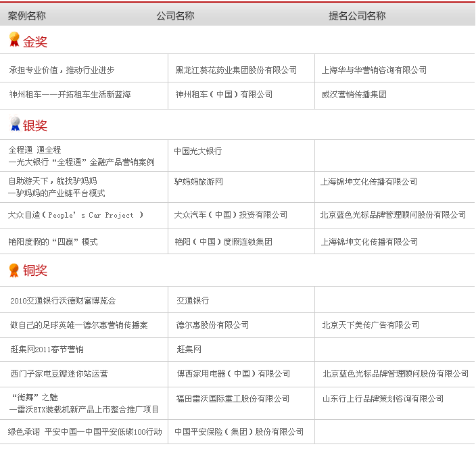The height and width of the screenshot is (455, 476).
Task: Click company 艳阳（中国）度假连锁集团
Action: (x=223, y=242)
